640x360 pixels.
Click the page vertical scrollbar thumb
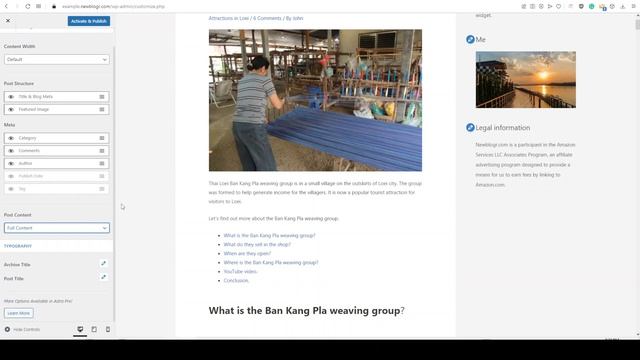[638, 24]
